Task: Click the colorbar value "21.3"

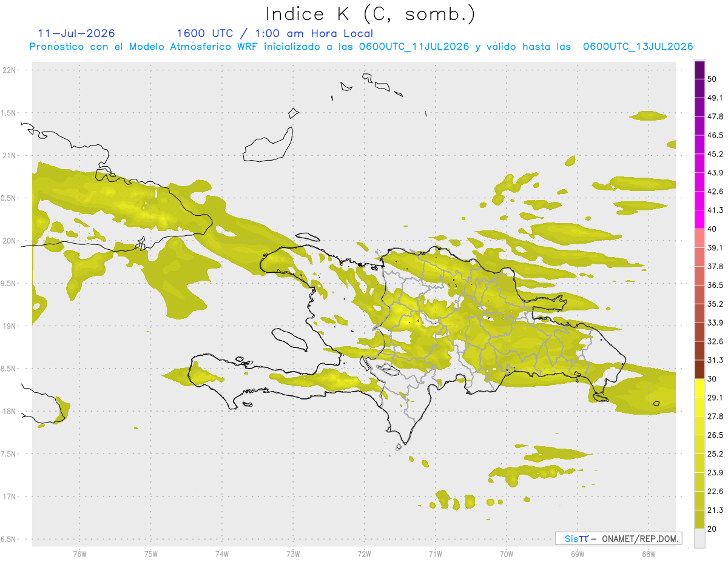Action: [715, 510]
